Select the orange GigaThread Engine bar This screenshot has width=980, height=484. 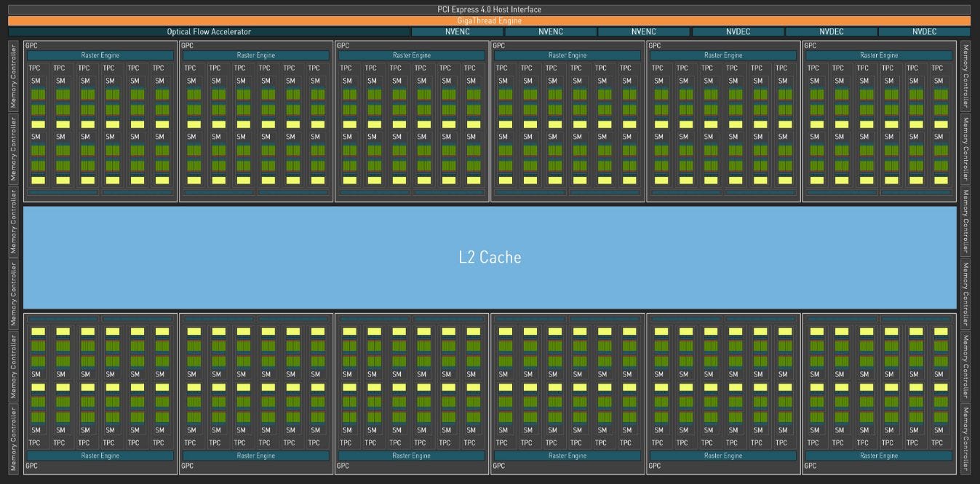(490, 21)
